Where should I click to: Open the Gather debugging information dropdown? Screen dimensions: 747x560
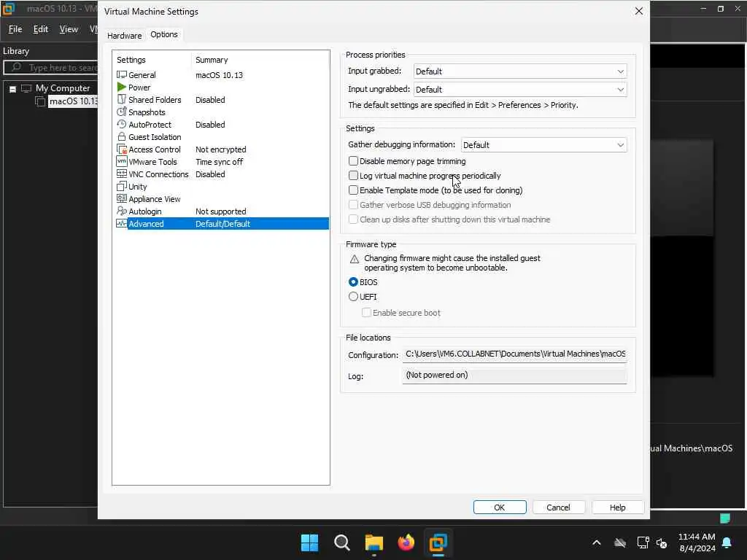coord(543,145)
